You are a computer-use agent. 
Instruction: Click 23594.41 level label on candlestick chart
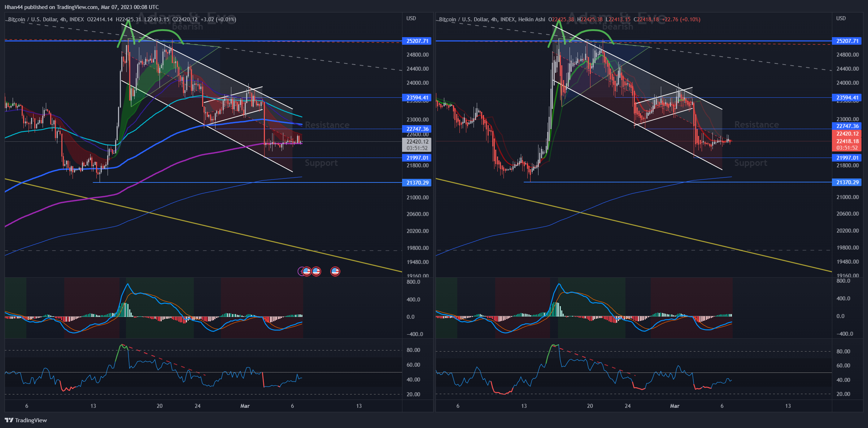[x=417, y=97]
